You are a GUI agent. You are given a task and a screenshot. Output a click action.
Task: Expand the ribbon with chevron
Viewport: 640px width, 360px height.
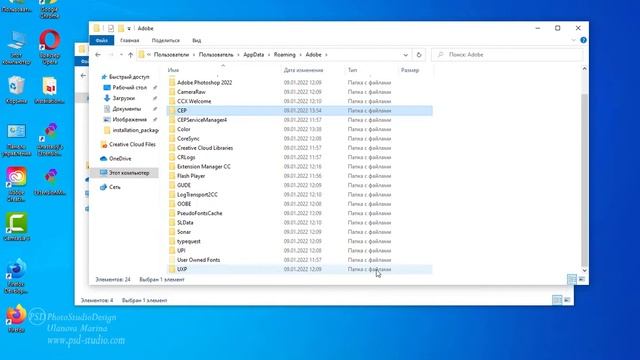573,40
